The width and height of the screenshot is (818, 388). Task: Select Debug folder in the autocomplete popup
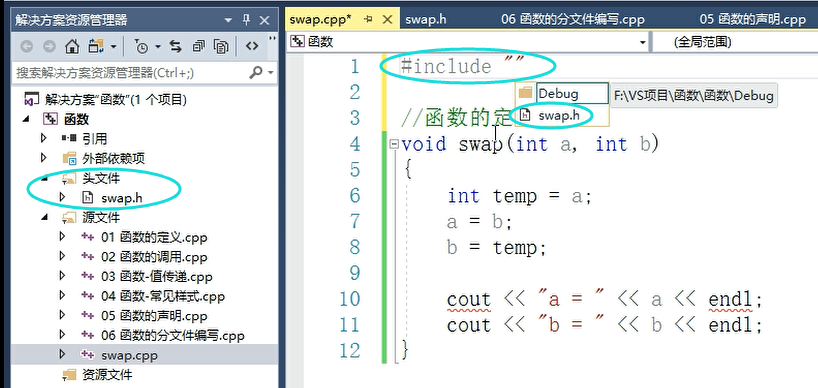pyautogui.click(x=558, y=94)
